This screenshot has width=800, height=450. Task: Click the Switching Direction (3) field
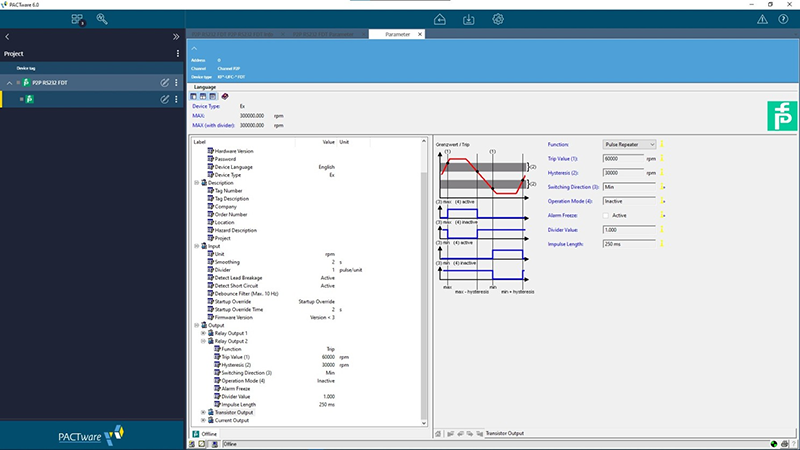point(629,187)
